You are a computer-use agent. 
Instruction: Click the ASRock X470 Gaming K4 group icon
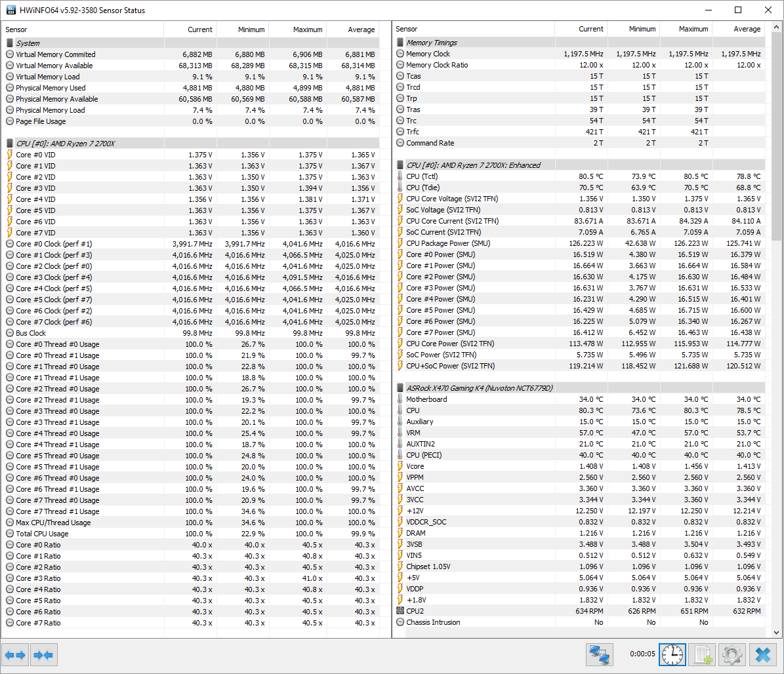point(400,387)
